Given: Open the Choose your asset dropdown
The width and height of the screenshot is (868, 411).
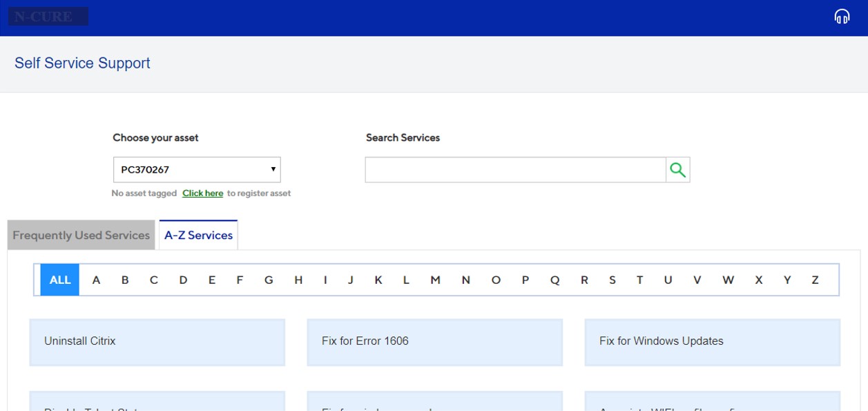Looking at the screenshot, I should [x=197, y=169].
